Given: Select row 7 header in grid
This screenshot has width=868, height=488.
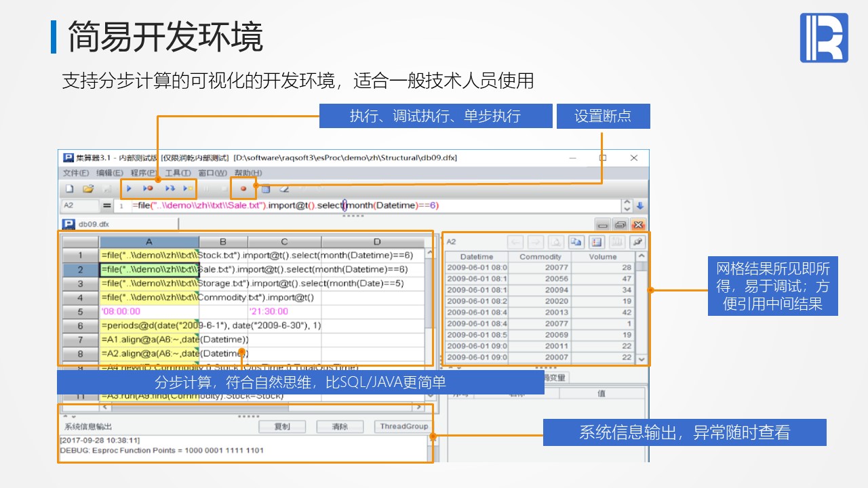Looking at the screenshot, I should pos(80,340).
